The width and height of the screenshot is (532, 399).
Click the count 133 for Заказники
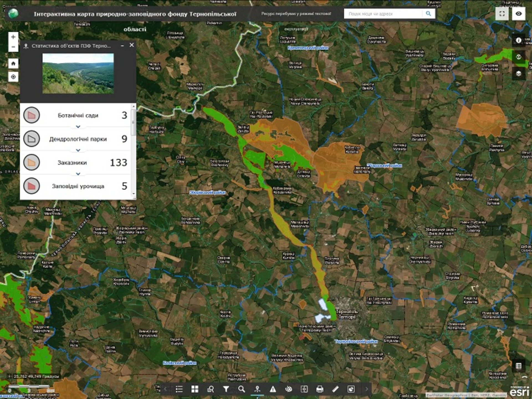pos(119,162)
